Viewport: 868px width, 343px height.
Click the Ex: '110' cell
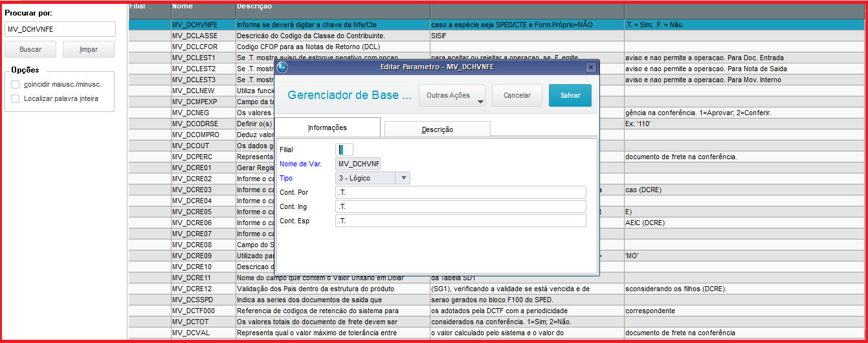(x=744, y=124)
